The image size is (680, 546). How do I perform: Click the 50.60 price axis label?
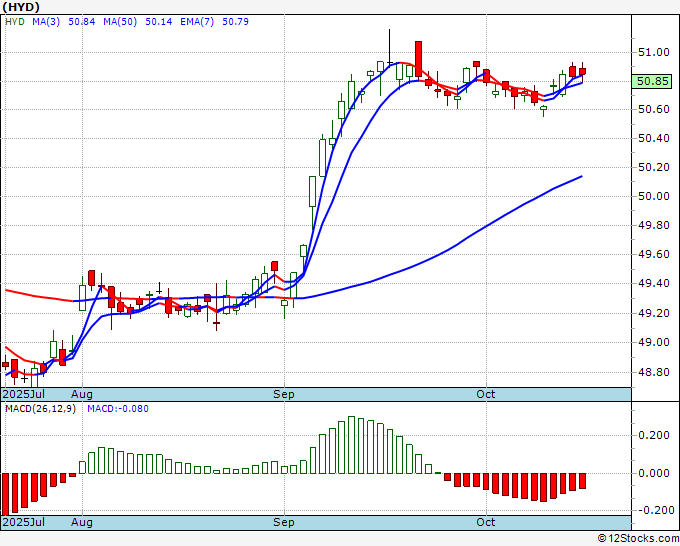(x=654, y=109)
